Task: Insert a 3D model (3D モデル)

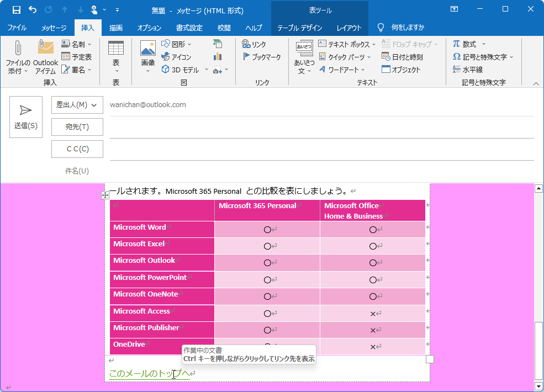Action: (181, 70)
